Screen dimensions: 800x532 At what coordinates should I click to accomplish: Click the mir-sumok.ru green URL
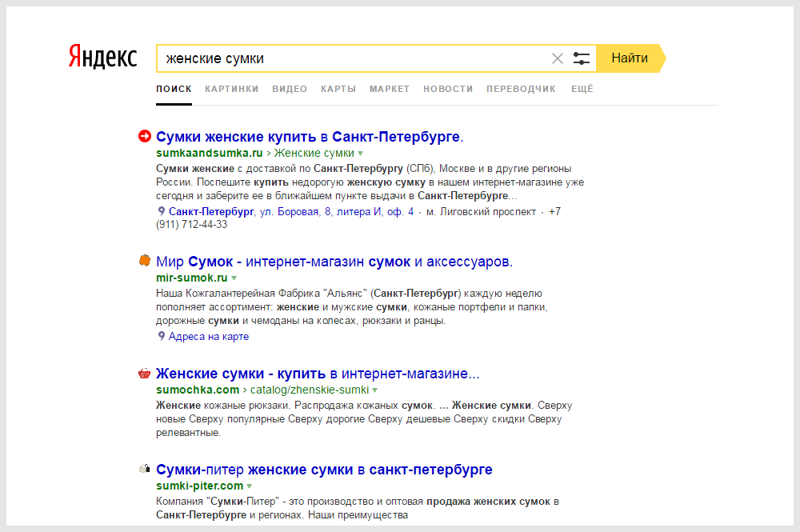pos(192,278)
